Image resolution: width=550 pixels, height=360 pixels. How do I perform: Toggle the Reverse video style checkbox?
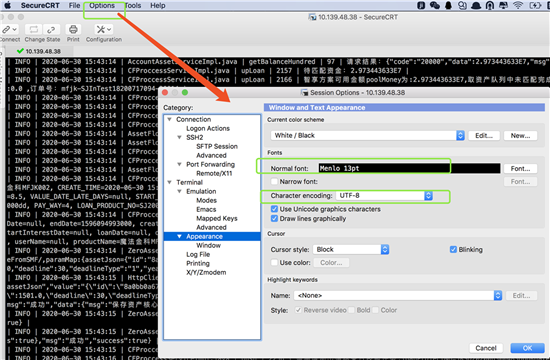point(298,310)
